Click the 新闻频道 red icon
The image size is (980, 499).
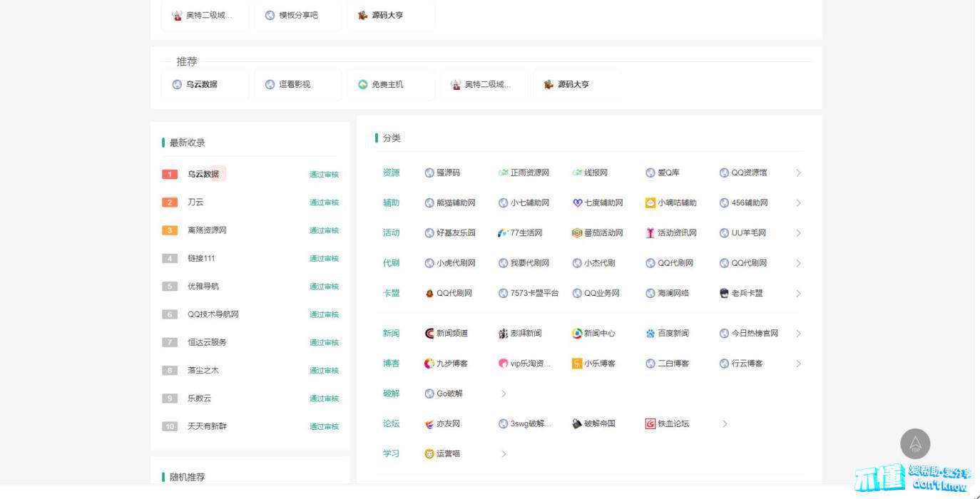pyautogui.click(x=429, y=334)
